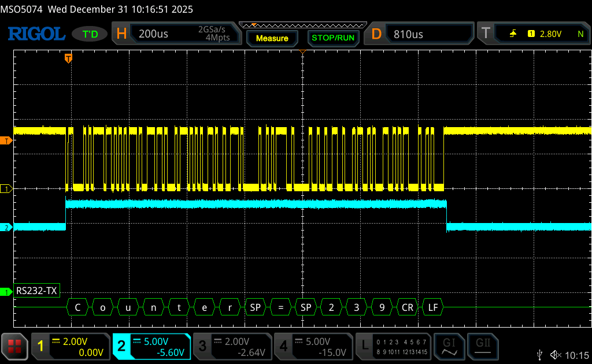Open the Measure menu
The height and width of the screenshot is (364, 592).
pos(272,38)
